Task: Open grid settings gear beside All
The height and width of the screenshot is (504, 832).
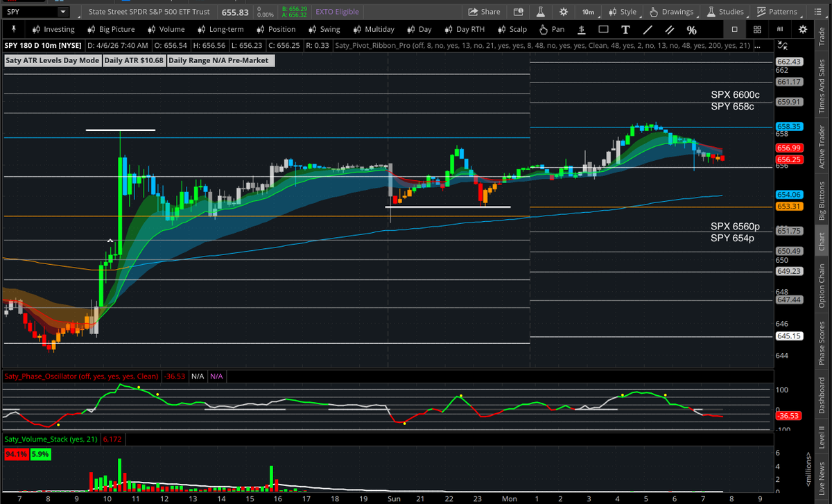Action: pyautogui.click(x=803, y=29)
